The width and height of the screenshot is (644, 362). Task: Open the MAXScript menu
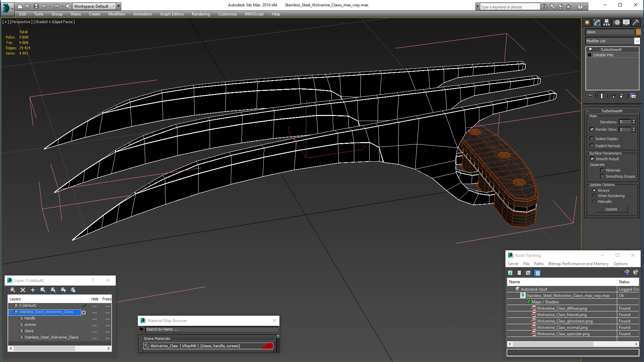point(254,14)
